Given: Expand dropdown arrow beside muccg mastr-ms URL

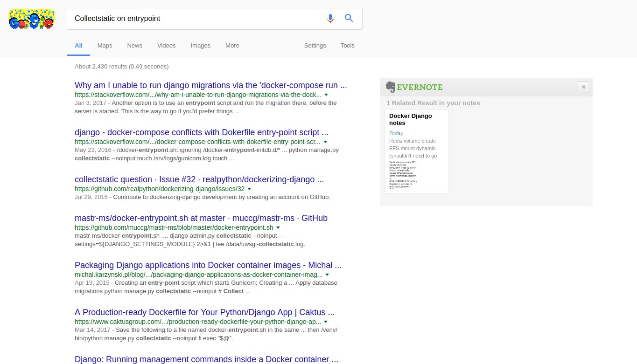Looking at the screenshot, I should [x=278, y=228].
